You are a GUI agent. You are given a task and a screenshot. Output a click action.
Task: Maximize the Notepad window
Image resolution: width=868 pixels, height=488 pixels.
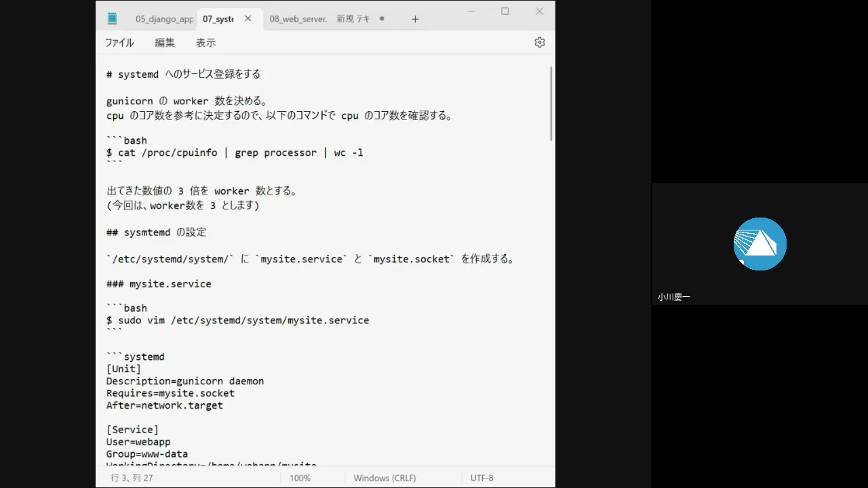[x=505, y=11]
